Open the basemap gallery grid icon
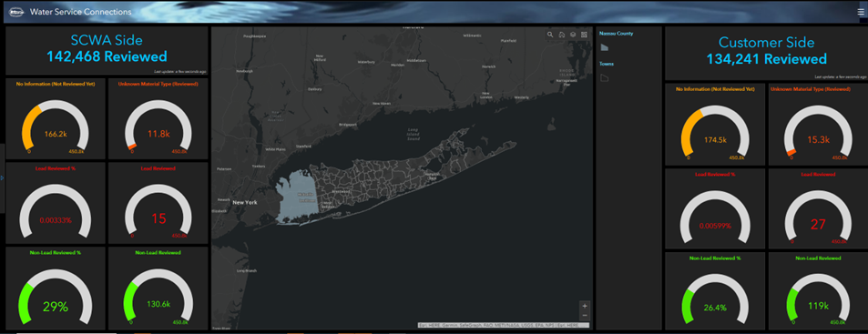The width and height of the screenshot is (868, 334). [584, 35]
